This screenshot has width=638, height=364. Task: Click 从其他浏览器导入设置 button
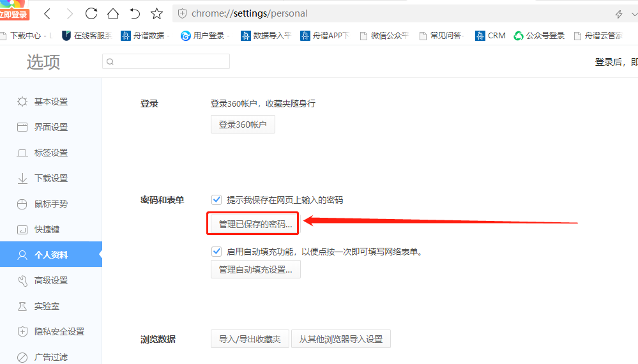click(341, 339)
